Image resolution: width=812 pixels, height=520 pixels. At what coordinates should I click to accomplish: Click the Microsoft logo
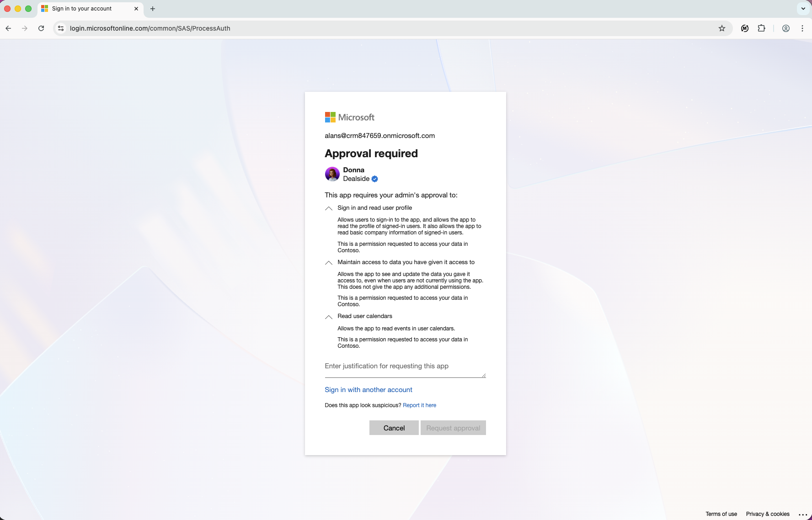click(350, 117)
